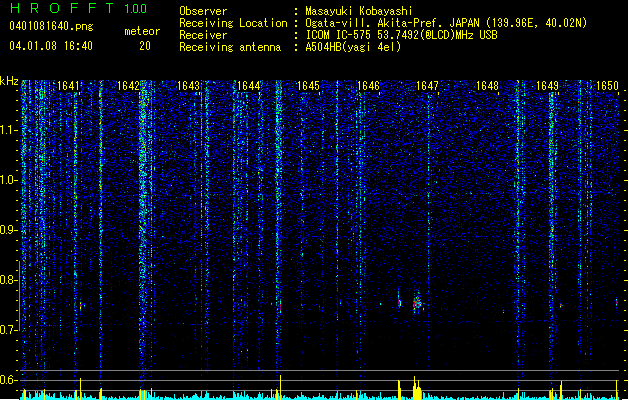Click the antenna A504HB(yagi 4el) text
Image resolution: width=629 pixels, height=400 pixels.
(353, 47)
